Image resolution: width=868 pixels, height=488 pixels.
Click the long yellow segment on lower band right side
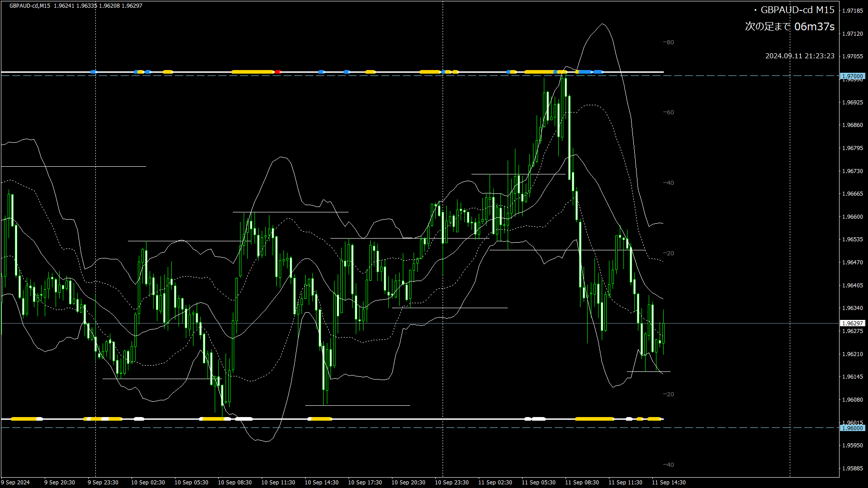594,419
